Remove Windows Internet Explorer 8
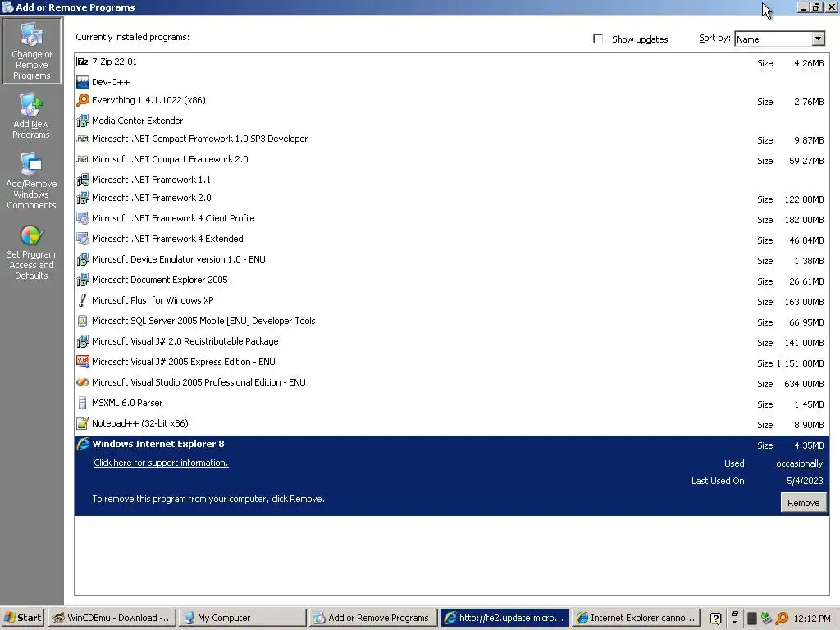Screen dimensions: 840x630 pyautogui.click(x=803, y=503)
